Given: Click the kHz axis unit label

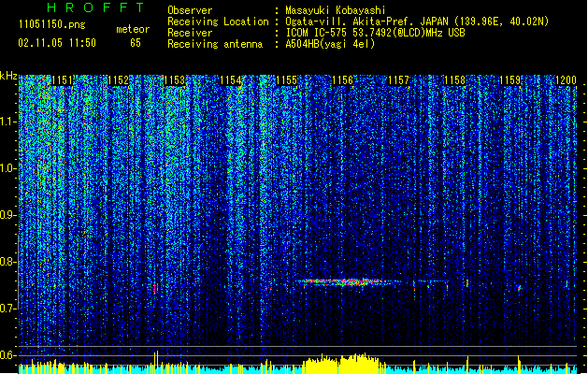Looking at the screenshot, I should [x=8, y=77].
